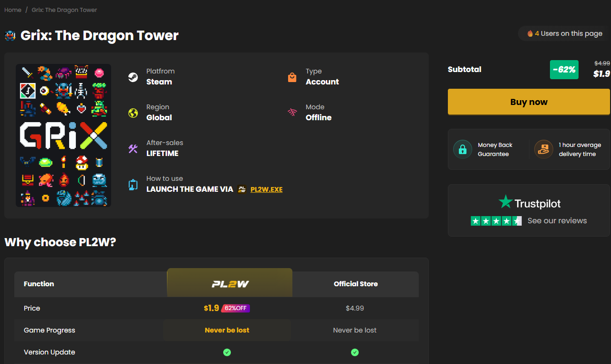Click the delivery time hand icon
This screenshot has height=364, width=611.
(x=543, y=149)
